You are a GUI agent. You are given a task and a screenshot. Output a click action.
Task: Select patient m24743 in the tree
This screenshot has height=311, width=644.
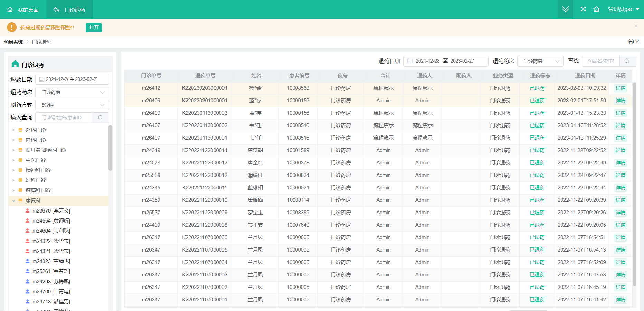pos(51,302)
